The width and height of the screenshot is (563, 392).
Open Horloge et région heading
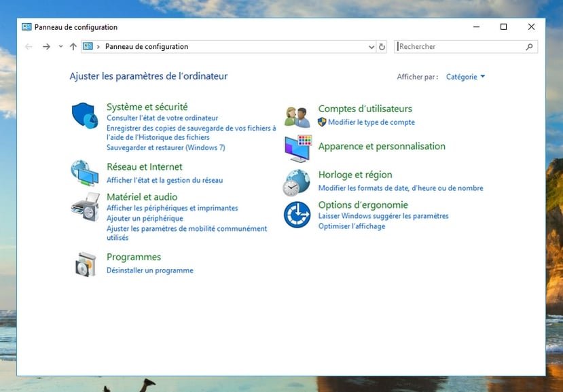click(355, 175)
